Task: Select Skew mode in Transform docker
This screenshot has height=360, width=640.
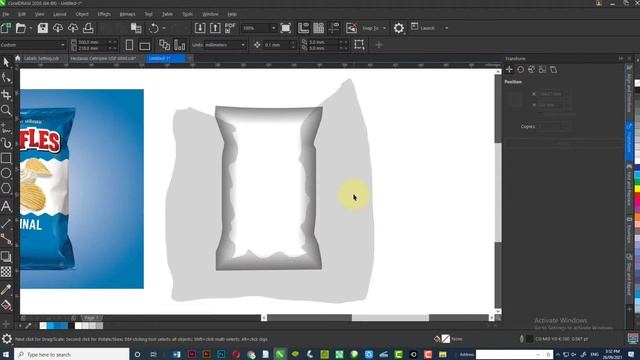Action: pos(553,69)
